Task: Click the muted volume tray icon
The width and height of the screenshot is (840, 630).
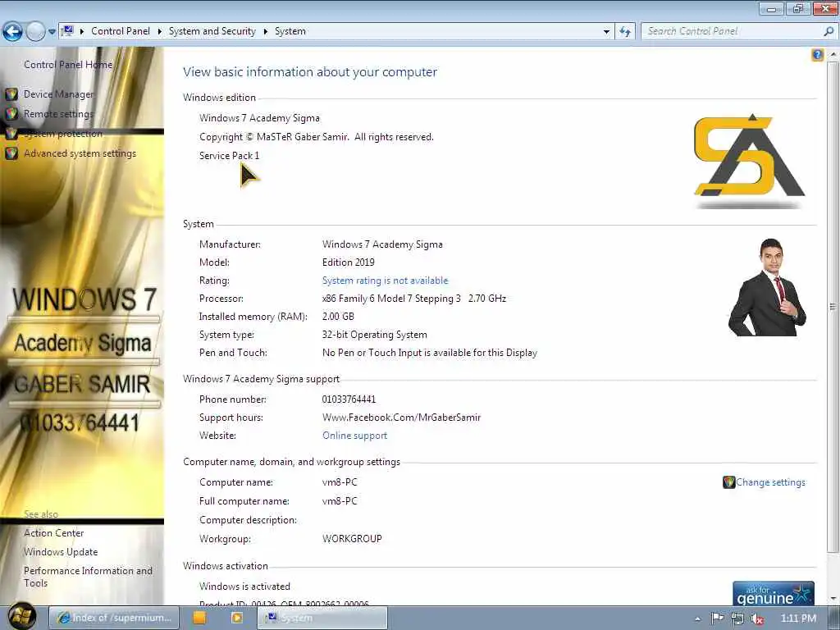Action: (x=757, y=619)
